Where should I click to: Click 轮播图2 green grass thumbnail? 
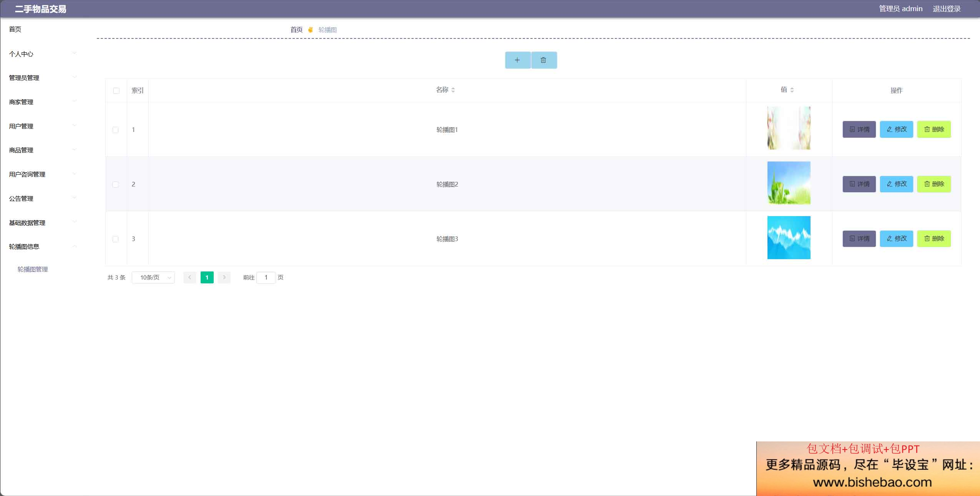pyautogui.click(x=789, y=183)
